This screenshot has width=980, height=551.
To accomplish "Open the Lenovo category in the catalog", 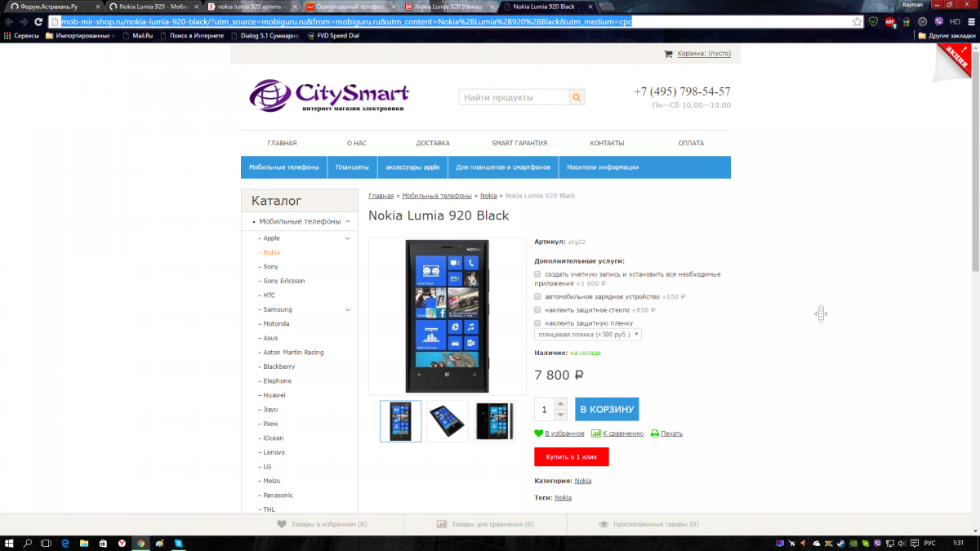I will [274, 452].
